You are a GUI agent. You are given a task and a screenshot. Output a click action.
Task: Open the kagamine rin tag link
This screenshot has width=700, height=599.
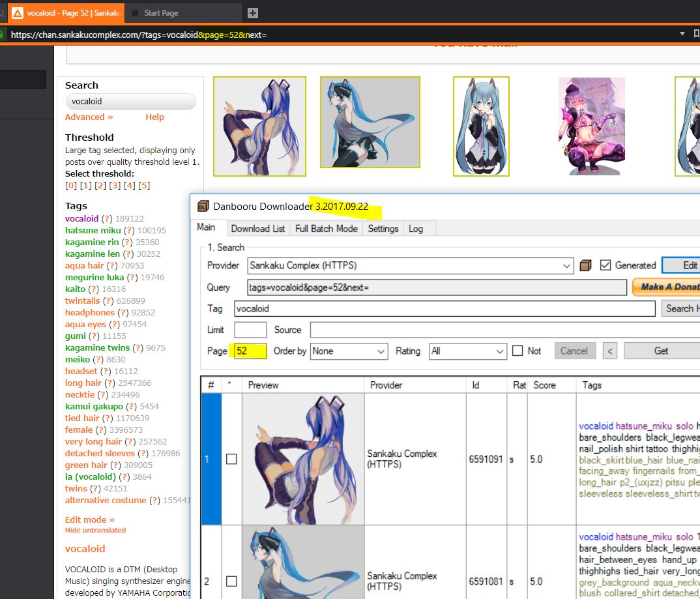point(92,242)
